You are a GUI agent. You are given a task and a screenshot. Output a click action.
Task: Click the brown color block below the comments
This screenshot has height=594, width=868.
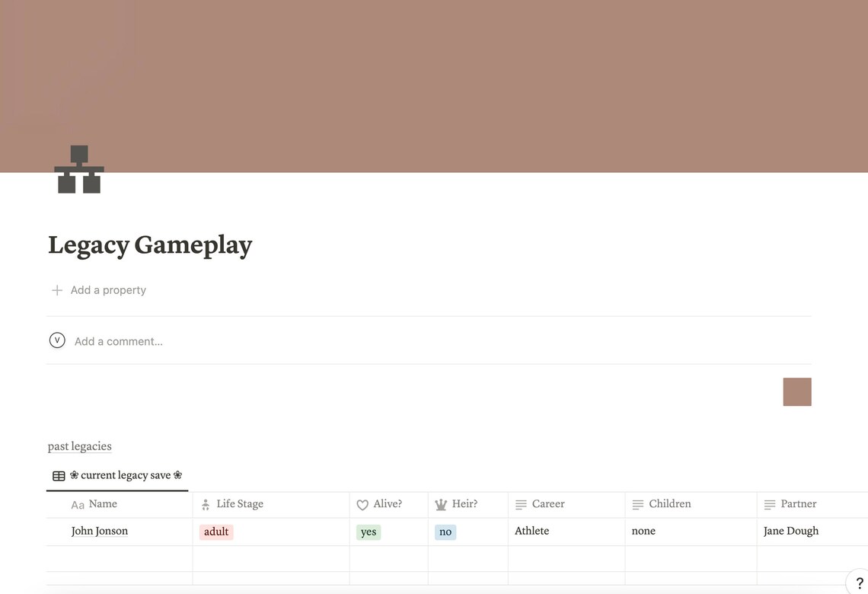click(x=797, y=391)
